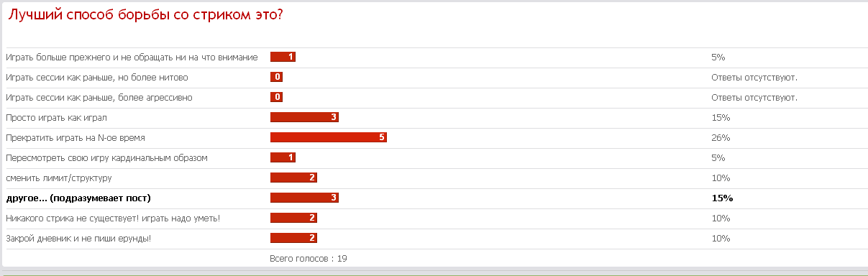The width and height of the screenshot is (868, 276).
Task: Select option 'сменить лимит/структуру'
Action: [58, 178]
